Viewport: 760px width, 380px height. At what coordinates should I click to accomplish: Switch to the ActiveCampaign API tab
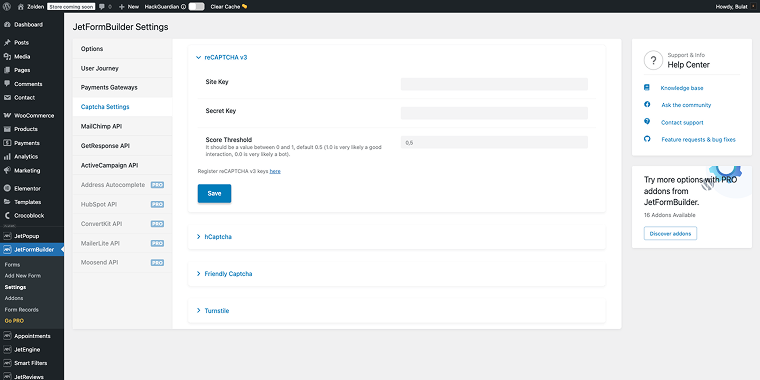(123, 165)
